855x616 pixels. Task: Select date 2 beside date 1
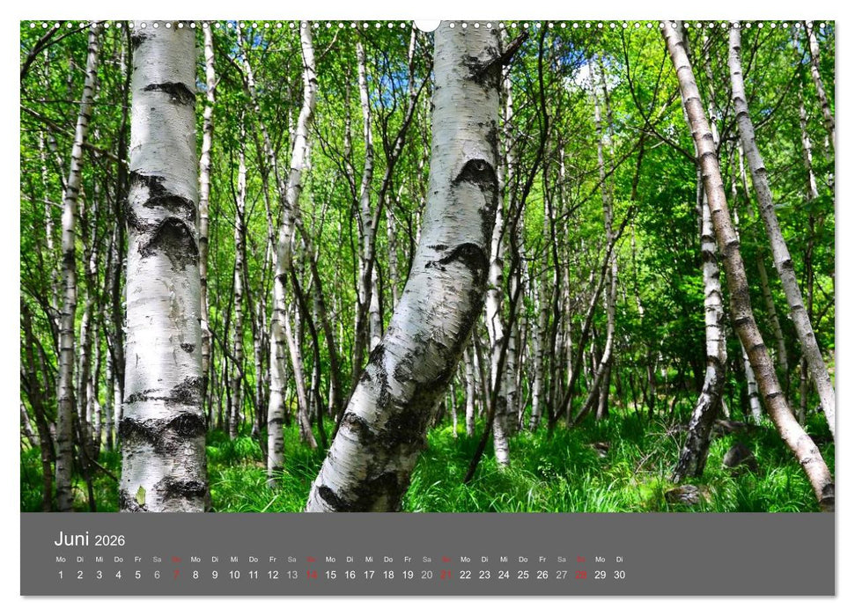79,574
